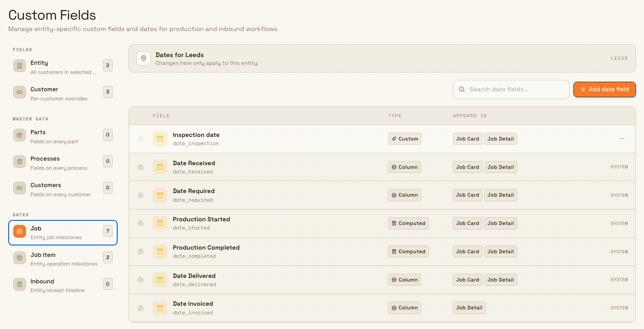
Task: Click the Computed badge for Production Completed
Action: coord(408,251)
